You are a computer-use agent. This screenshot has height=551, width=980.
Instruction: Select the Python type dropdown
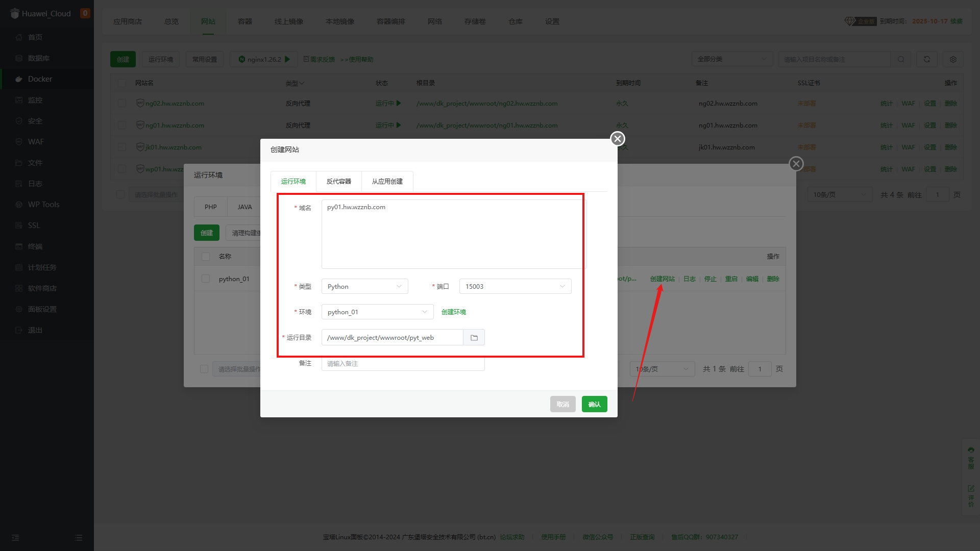pyautogui.click(x=363, y=286)
